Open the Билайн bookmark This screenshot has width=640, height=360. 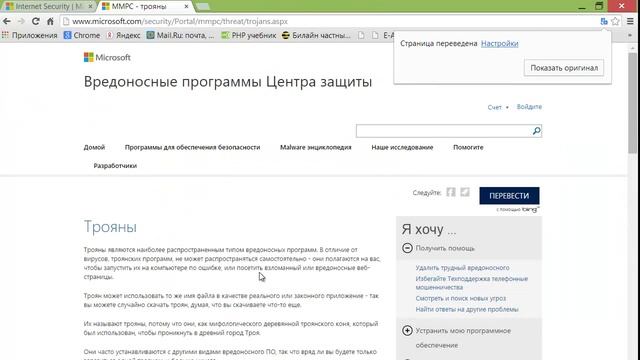(x=316, y=36)
